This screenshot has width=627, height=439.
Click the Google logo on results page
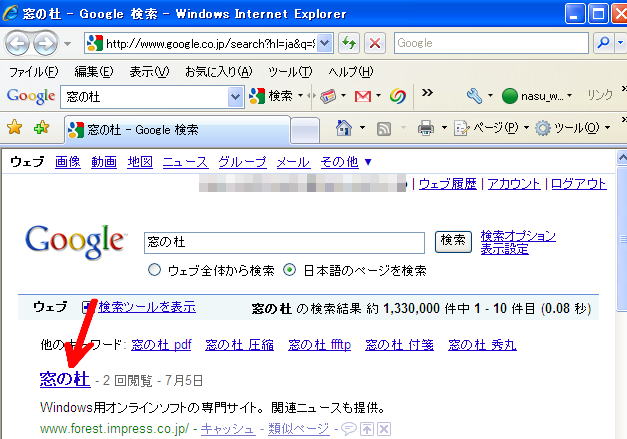coord(76,241)
